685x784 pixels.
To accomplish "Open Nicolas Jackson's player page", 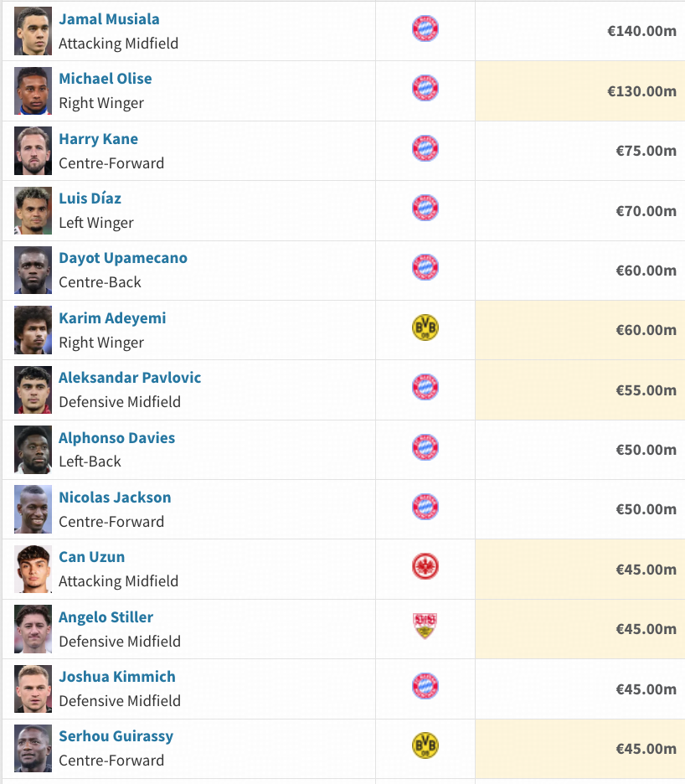I will click(115, 498).
